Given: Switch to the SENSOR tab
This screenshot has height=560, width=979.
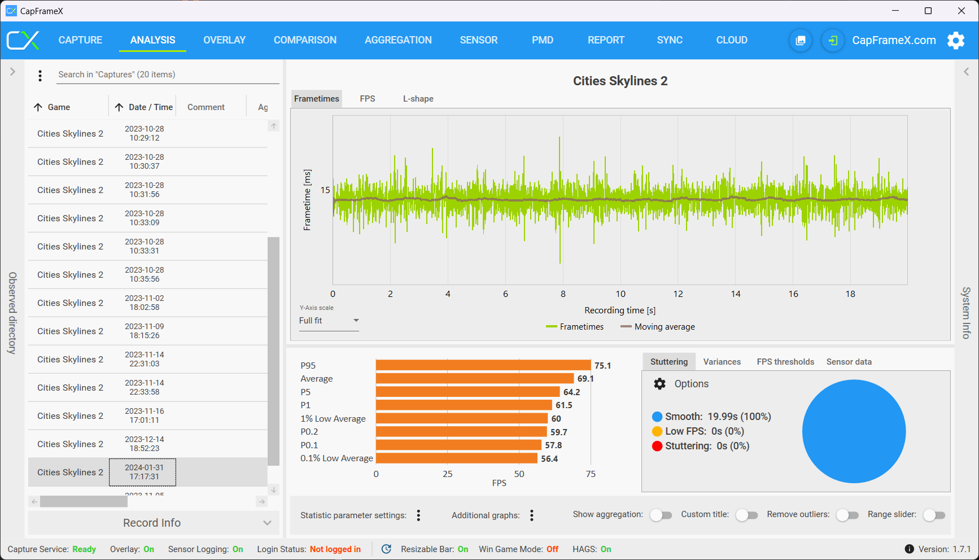Looking at the screenshot, I should tap(479, 40).
